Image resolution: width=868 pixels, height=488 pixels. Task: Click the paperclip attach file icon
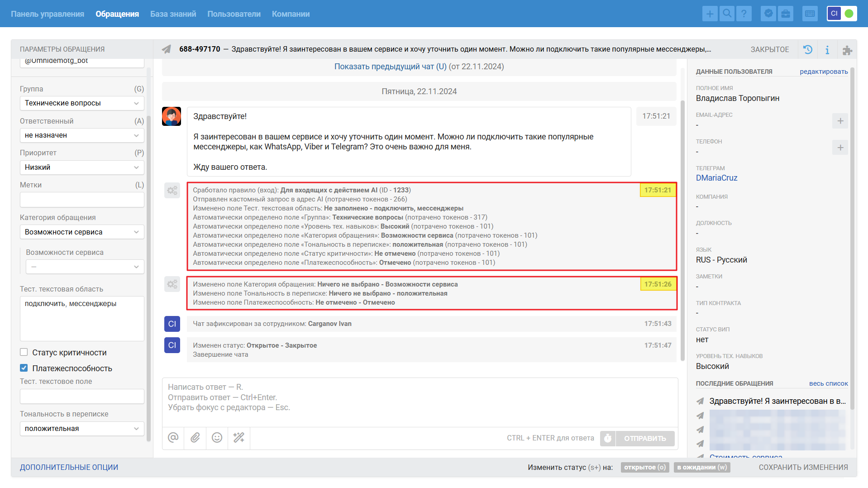pyautogui.click(x=195, y=438)
